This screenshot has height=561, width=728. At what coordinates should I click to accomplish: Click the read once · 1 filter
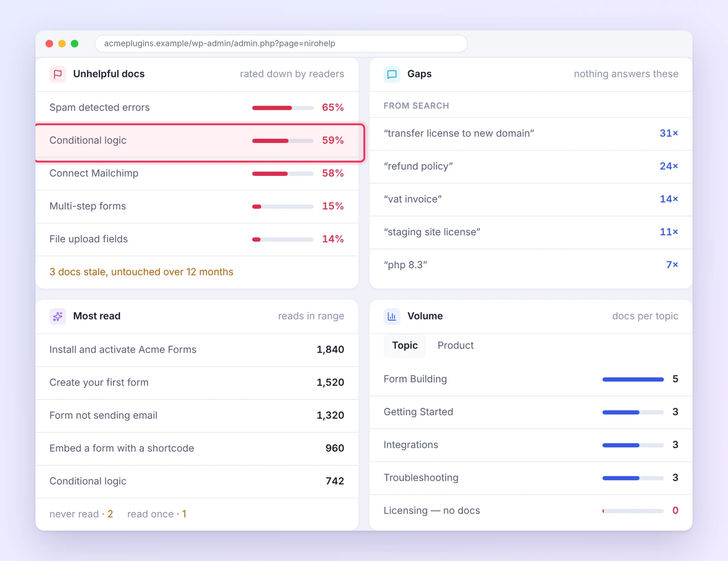[x=157, y=514]
